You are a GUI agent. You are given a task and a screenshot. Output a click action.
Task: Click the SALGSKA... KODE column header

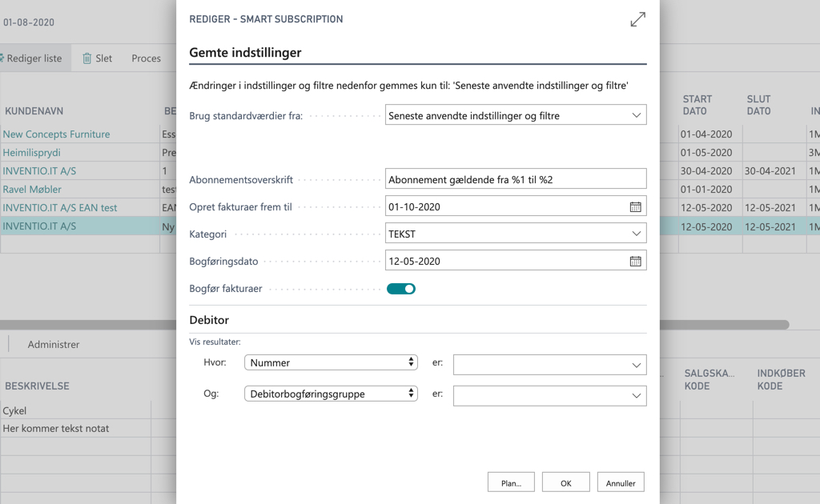[709, 380]
